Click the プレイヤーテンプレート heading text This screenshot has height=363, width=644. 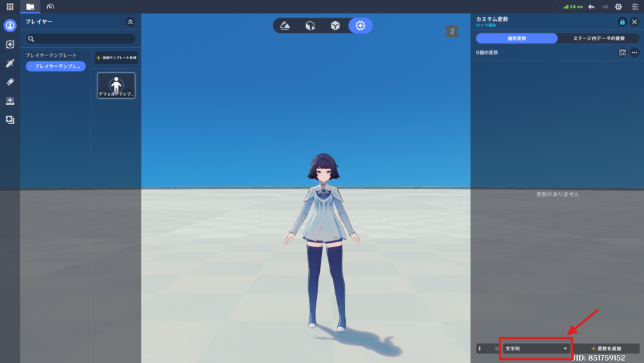[51, 55]
